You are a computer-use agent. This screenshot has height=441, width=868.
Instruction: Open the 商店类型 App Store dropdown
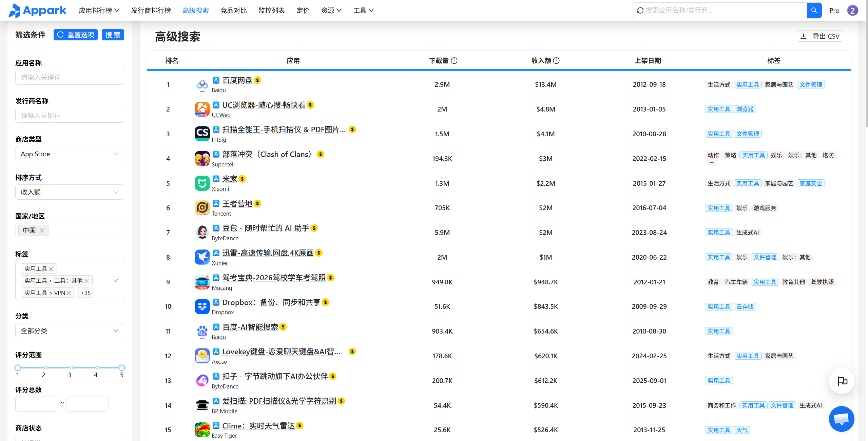(70, 154)
